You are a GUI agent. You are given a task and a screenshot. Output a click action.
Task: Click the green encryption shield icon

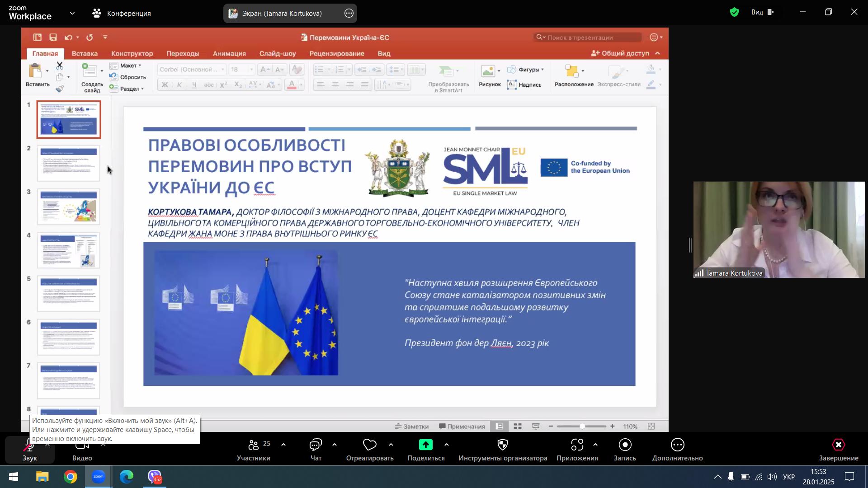734,12
